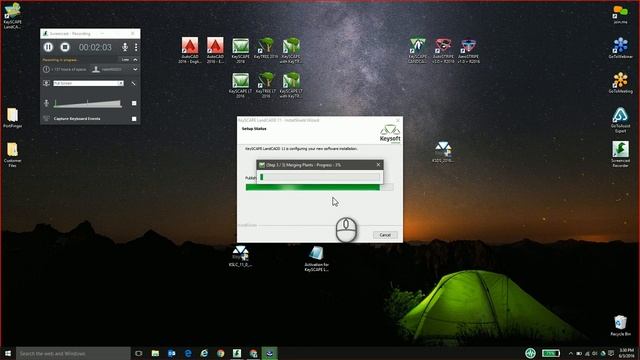The width and height of the screenshot is (640, 360).
Task: Pause the Screencast recording
Action: 48,47
